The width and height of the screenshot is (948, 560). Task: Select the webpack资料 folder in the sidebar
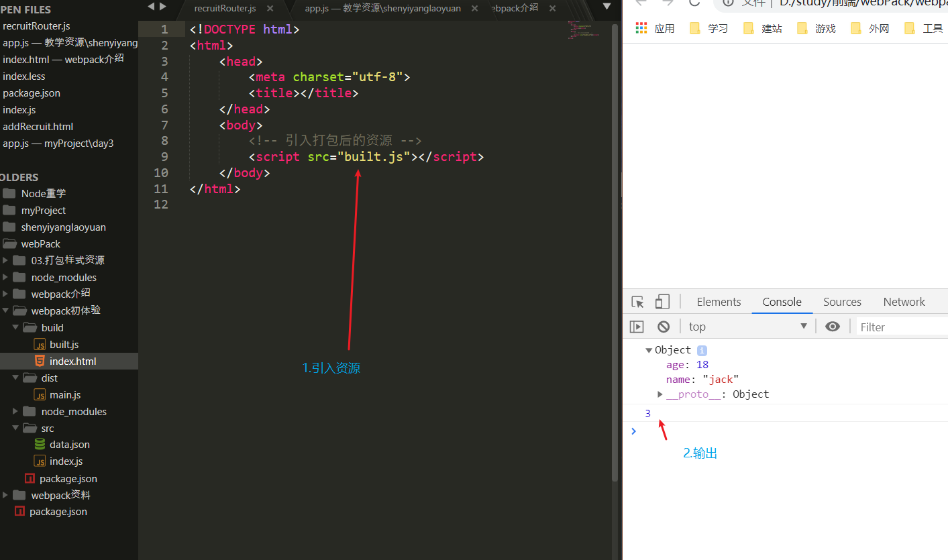(60, 495)
